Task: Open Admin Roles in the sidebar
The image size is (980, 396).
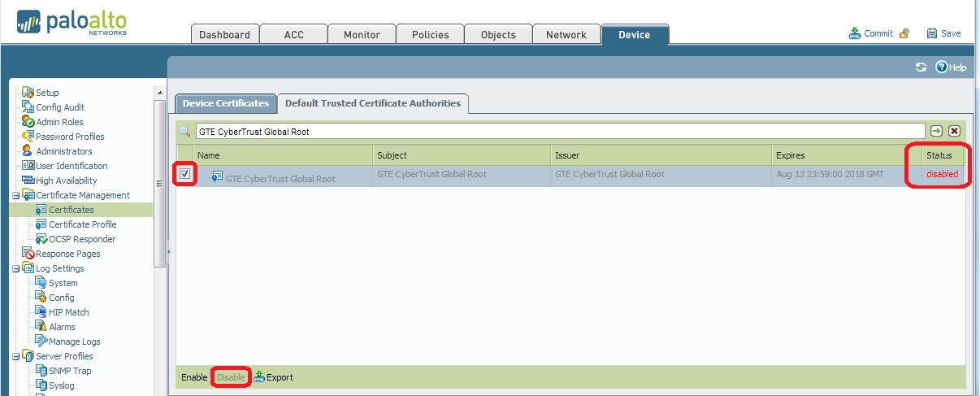Action: (59, 122)
